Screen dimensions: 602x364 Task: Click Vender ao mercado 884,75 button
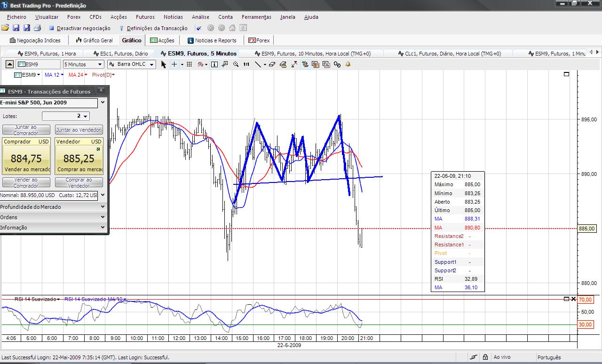click(x=26, y=156)
